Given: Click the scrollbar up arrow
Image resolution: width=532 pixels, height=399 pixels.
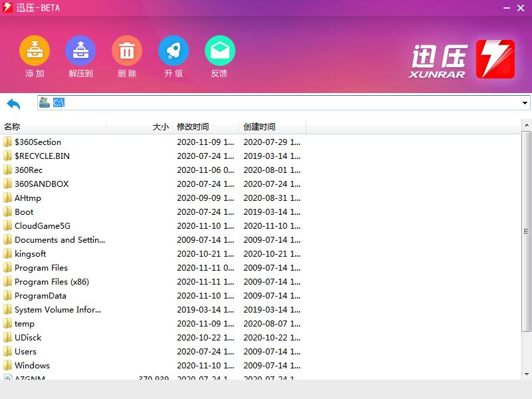Looking at the screenshot, I should (x=526, y=125).
